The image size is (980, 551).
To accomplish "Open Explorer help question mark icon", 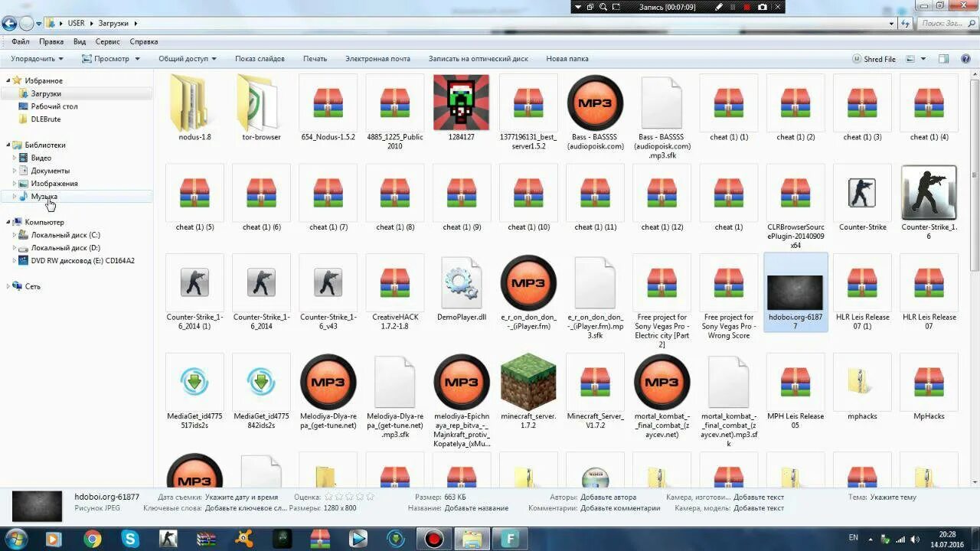I will [x=965, y=59].
